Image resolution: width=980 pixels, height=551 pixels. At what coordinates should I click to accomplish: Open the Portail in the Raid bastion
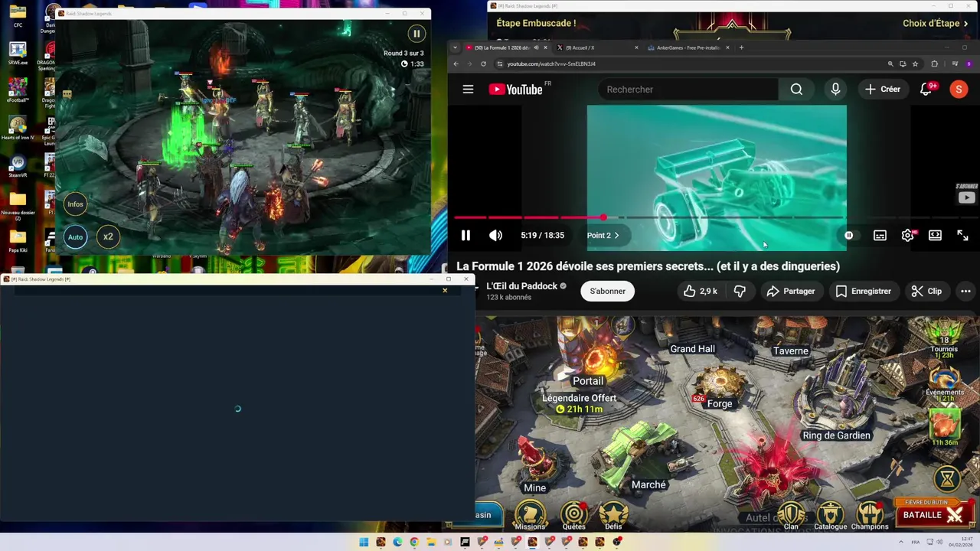588,381
